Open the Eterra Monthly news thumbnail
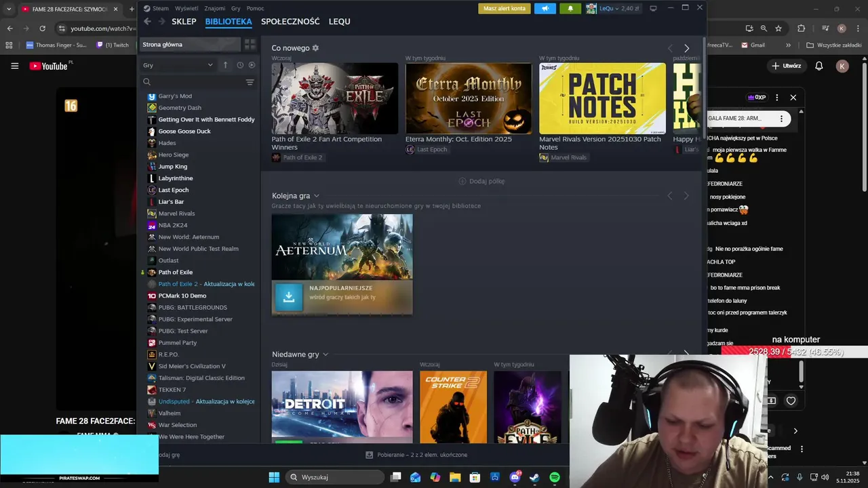 469,98
